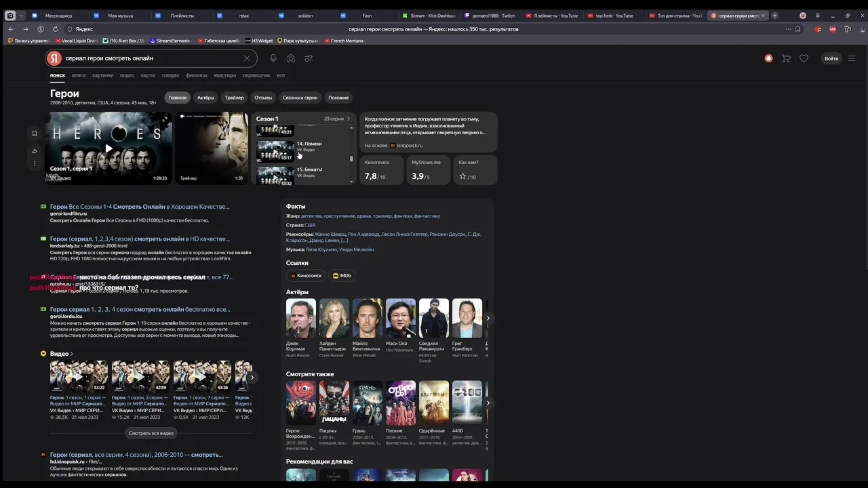Switch to переводчик search tab
868x488 pixels.
(x=256, y=75)
